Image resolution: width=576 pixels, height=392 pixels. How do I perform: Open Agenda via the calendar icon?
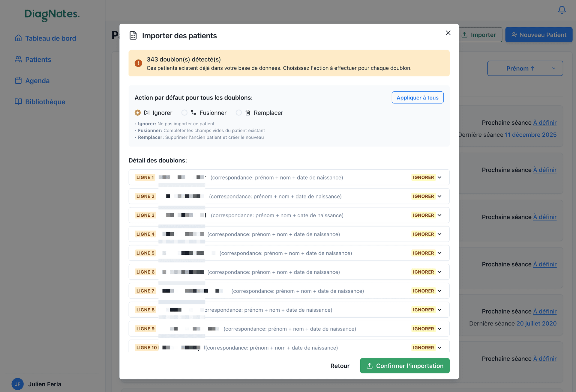coord(18,80)
